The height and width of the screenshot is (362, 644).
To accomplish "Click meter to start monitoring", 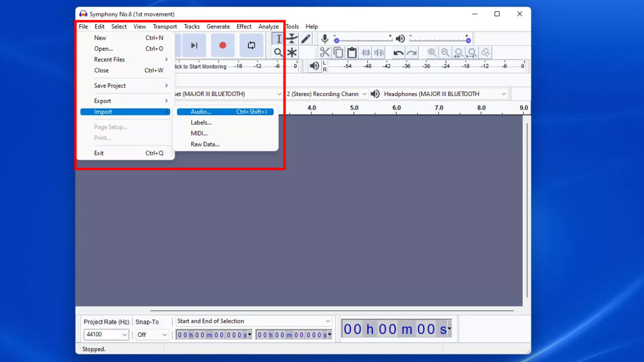I will coord(201,66).
